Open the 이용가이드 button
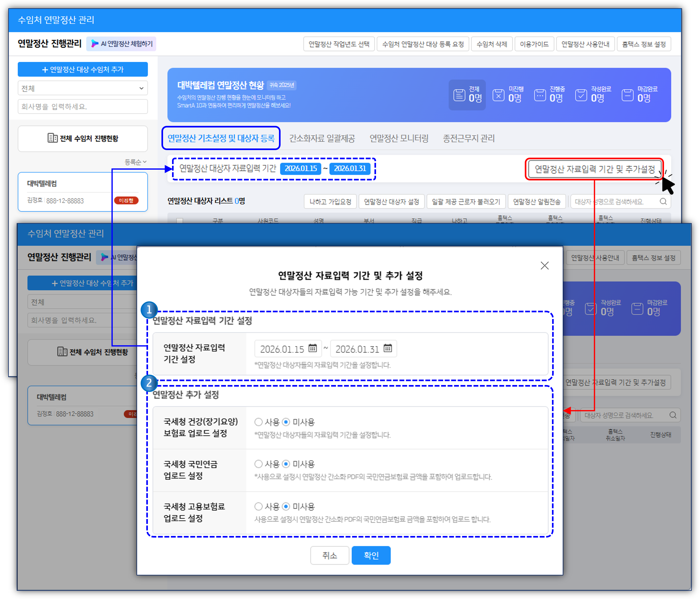The width and height of the screenshot is (700, 599). tap(534, 44)
